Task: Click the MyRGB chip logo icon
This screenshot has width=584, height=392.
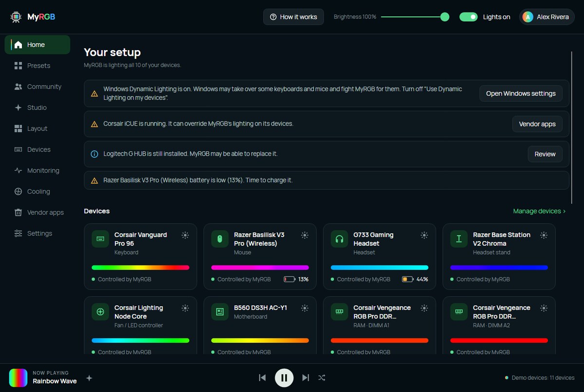Action: click(x=16, y=17)
